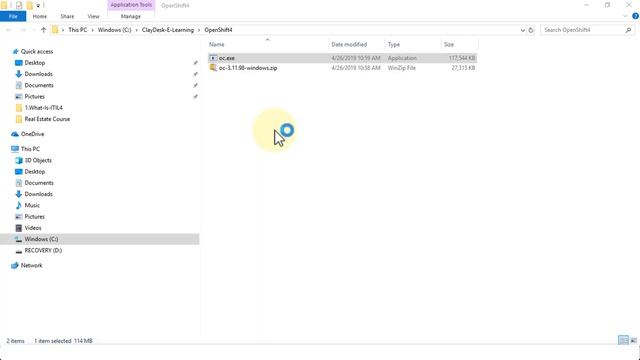This screenshot has height=360, width=640.
Task: Click the Properties icon in title bar toolbar
Action: coord(19,5)
